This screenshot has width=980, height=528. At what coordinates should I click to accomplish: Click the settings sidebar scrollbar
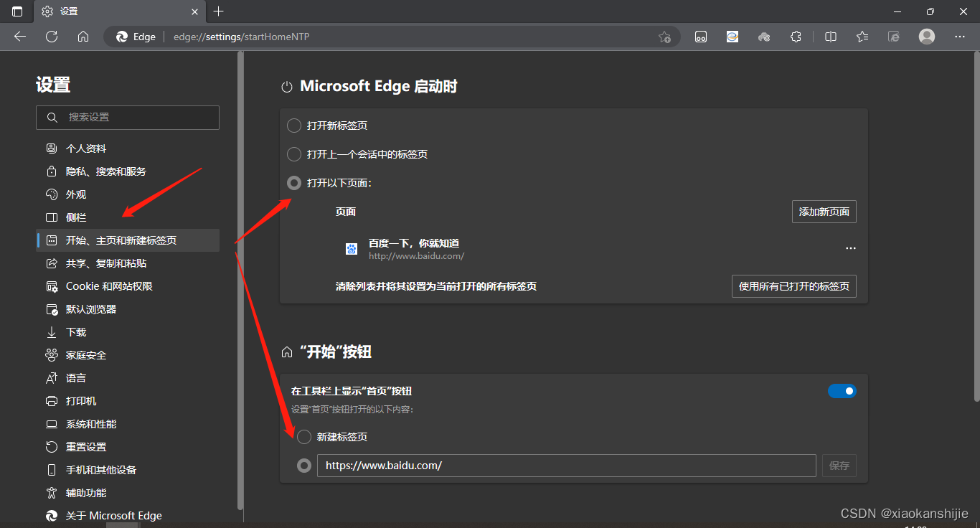pyautogui.click(x=241, y=280)
